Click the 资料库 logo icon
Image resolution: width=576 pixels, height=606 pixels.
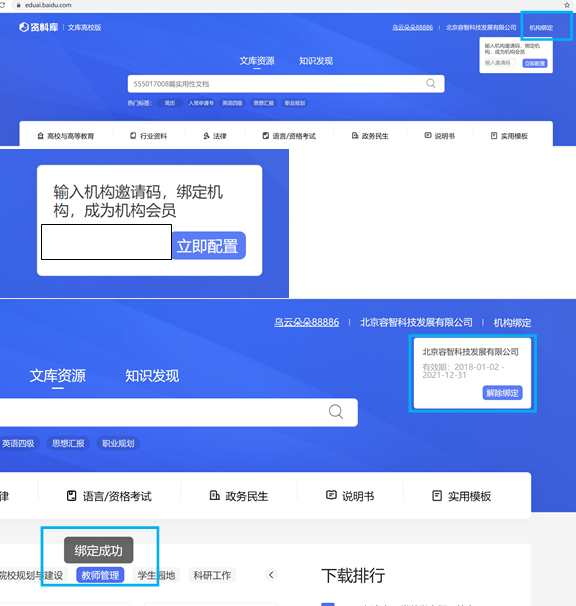coord(24,27)
